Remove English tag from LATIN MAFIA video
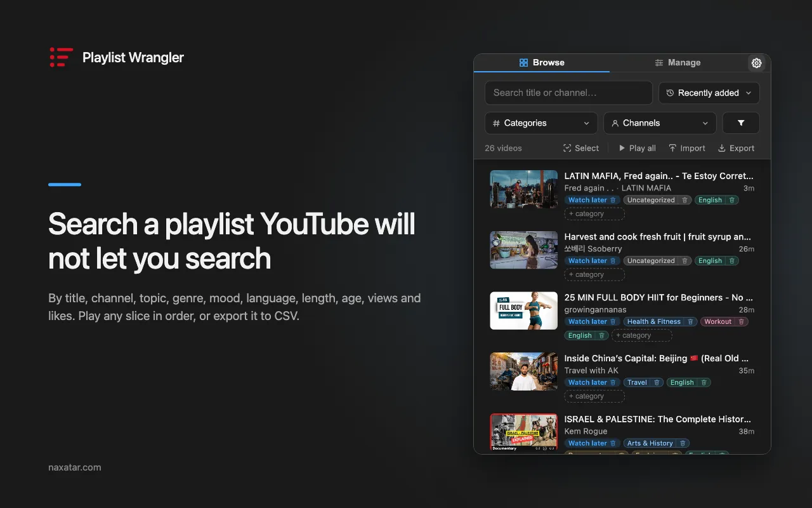 [x=731, y=200]
